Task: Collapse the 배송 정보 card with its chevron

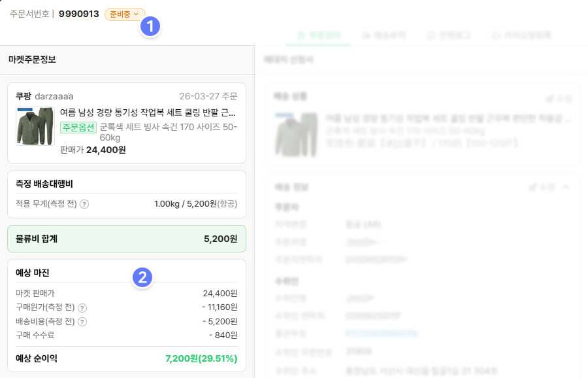Action: point(566,187)
